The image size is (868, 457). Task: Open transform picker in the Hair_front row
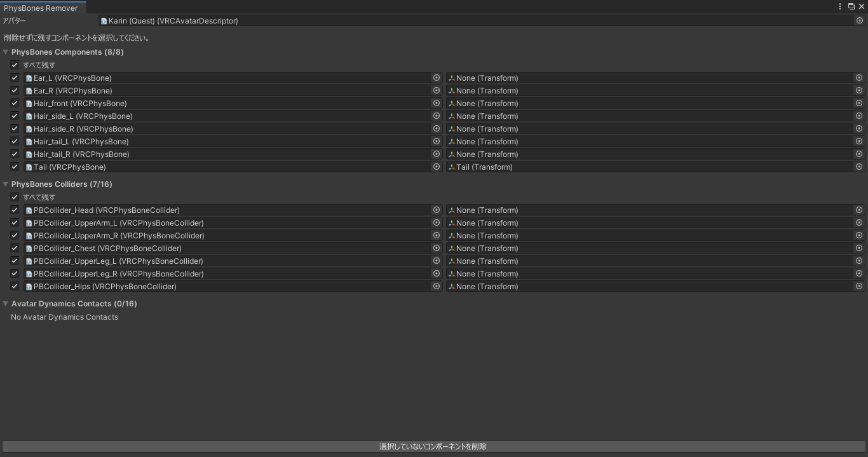(x=859, y=103)
